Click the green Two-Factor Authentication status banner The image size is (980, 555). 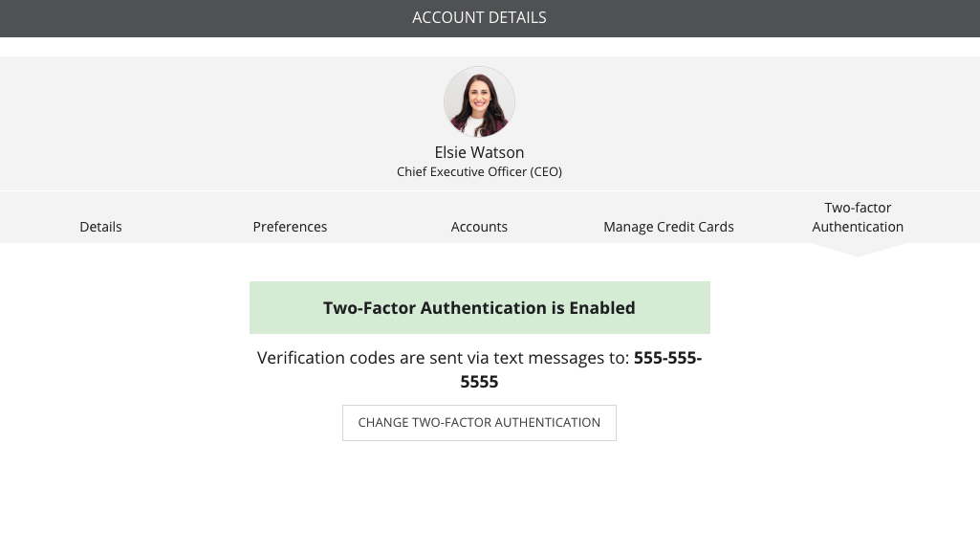tap(479, 307)
